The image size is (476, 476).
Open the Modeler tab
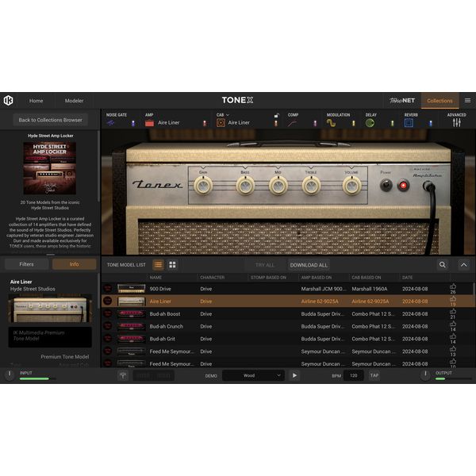(74, 101)
